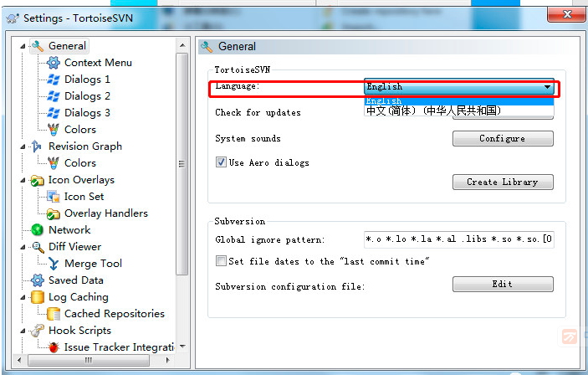This screenshot has height=375, width=588.
Task: Click the General wrench icon in tree
Action: 38,46
